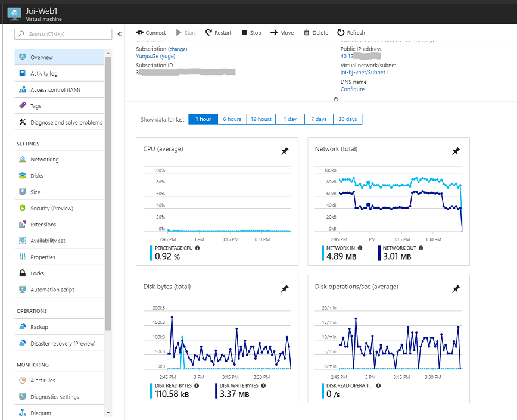Select the 7 days time range
Viewport: 517px width, 420px height.
pos(319,119)
